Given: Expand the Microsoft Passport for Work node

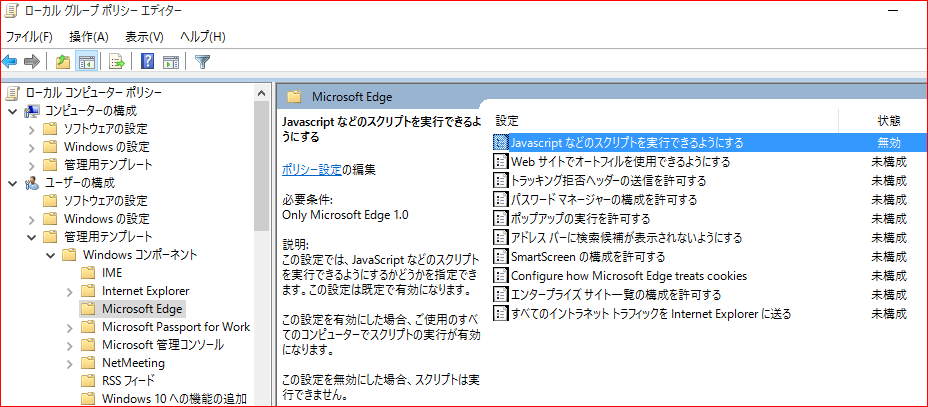Looking at the screenshot, I should [70, 327].
